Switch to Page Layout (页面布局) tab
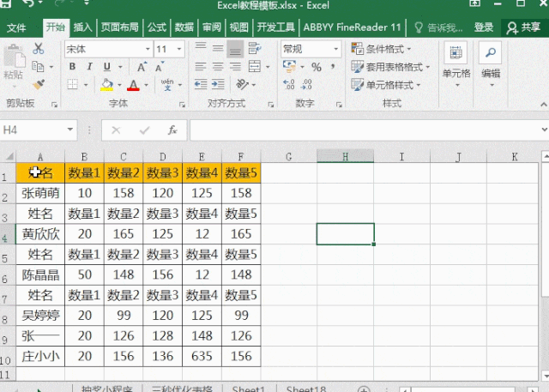The height and width of the screenshot is (392, 549). pyautogui.click(x=120, y=27)
